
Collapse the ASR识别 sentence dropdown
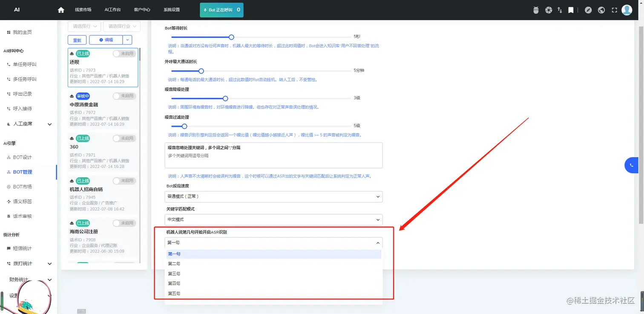273,243
